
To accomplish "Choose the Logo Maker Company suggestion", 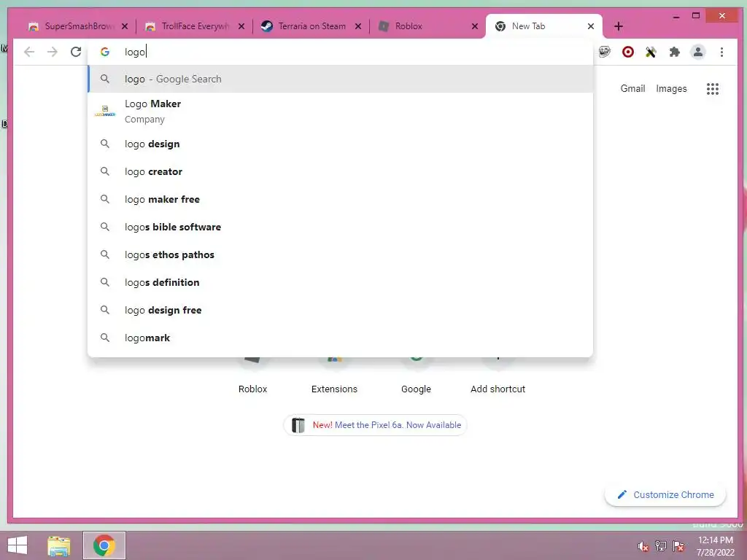I will [x=340, y=112].
